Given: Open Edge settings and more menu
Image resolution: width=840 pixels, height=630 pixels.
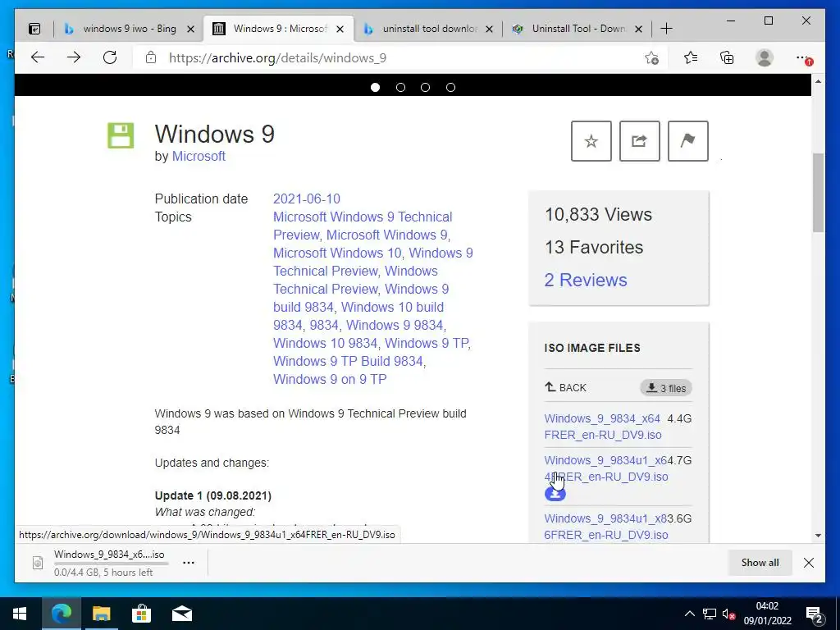Looking at the screenshot, I should tap(803, 57).
